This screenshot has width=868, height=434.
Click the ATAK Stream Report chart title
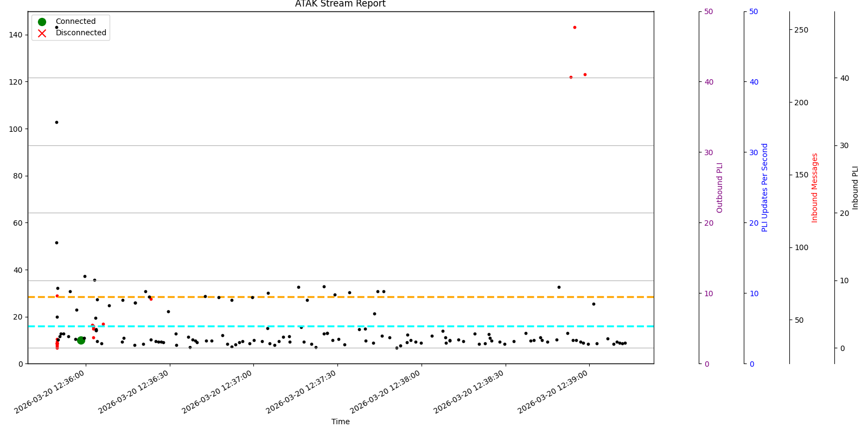[x=340, y=4]
